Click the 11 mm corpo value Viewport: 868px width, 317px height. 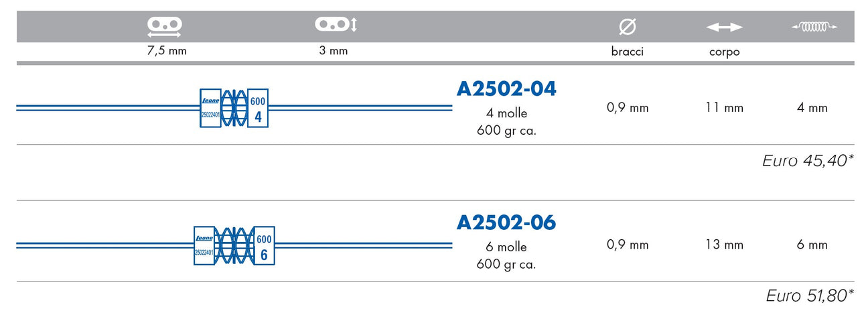(x=725, y=108)
